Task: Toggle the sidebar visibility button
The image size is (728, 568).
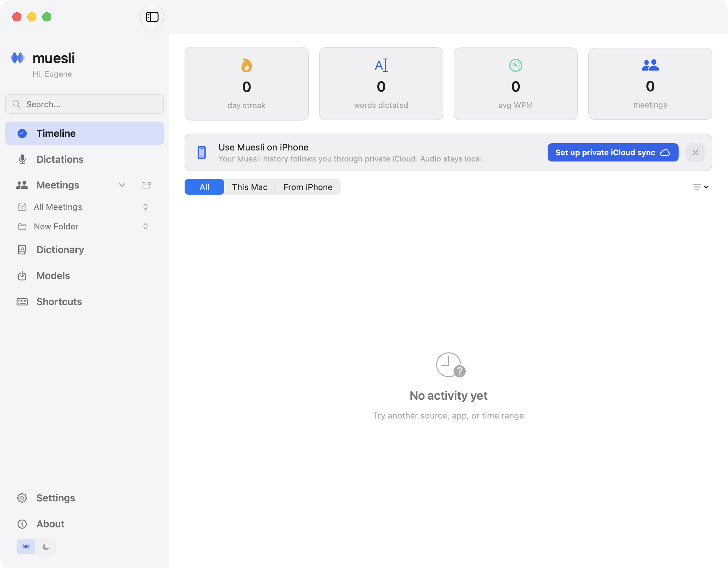Action: point(152,17)
